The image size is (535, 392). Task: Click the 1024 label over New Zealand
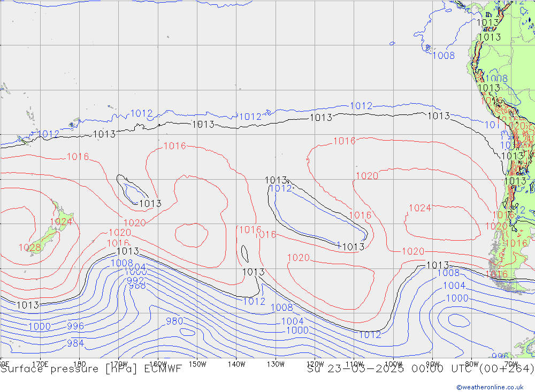coord(62,222)
